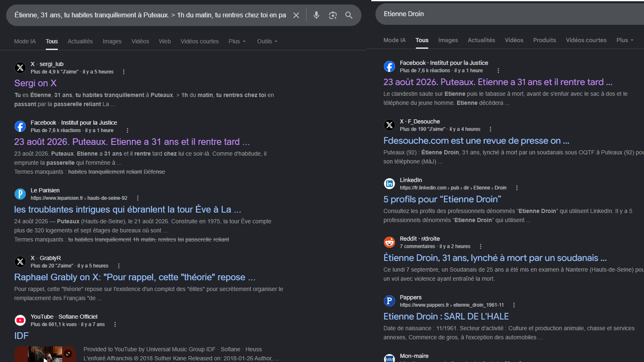Viewport: 644px width, 362px height.
Task: Clear the search query with the X icon
Action: point(296,15)
